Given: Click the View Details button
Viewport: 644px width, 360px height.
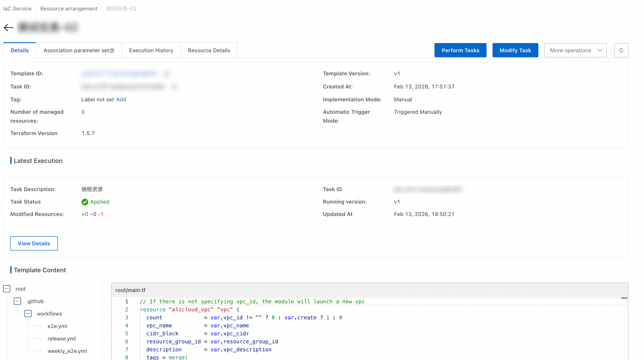Looking at the screenshot, I should pos(34,243).
